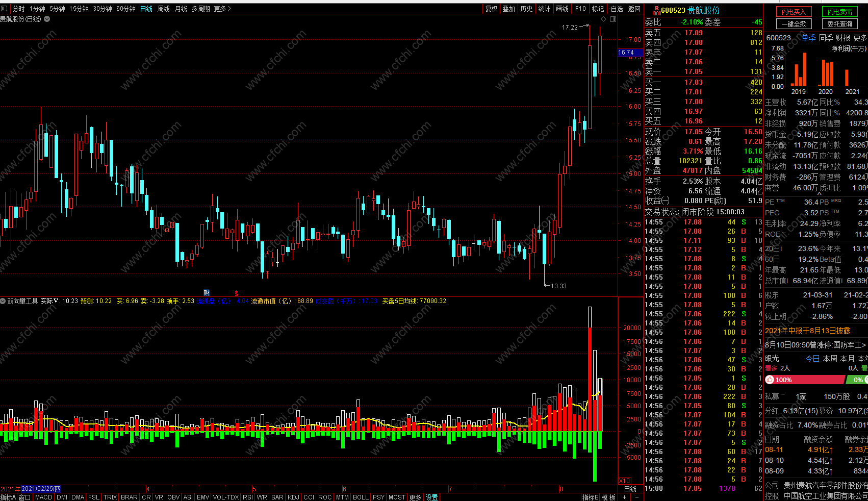The image size is (868, 501).
Task: Click 闪电买入 quick buy button
Action: tap(794, 12)
